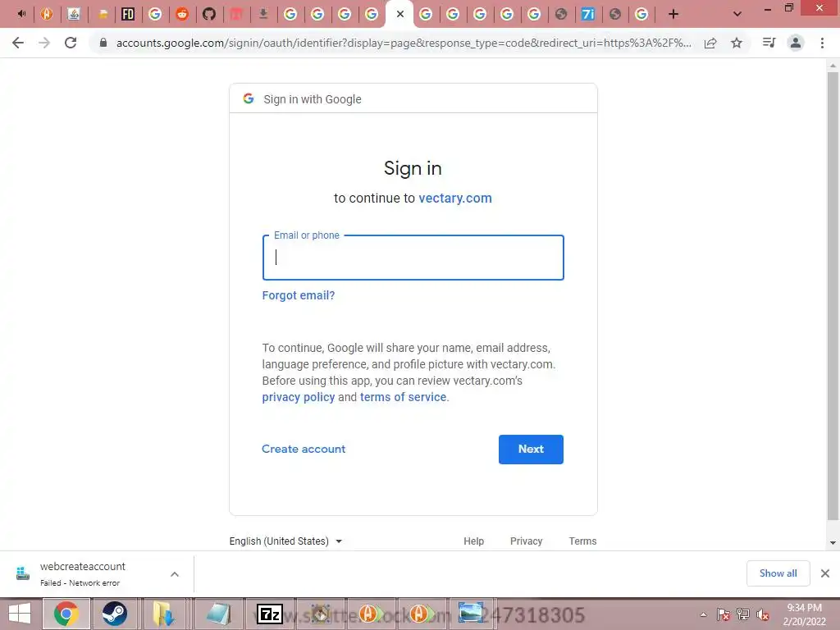Viewport: 840px width, 630px height.
Task: Open a new browser tab
Action: (673, 15)
